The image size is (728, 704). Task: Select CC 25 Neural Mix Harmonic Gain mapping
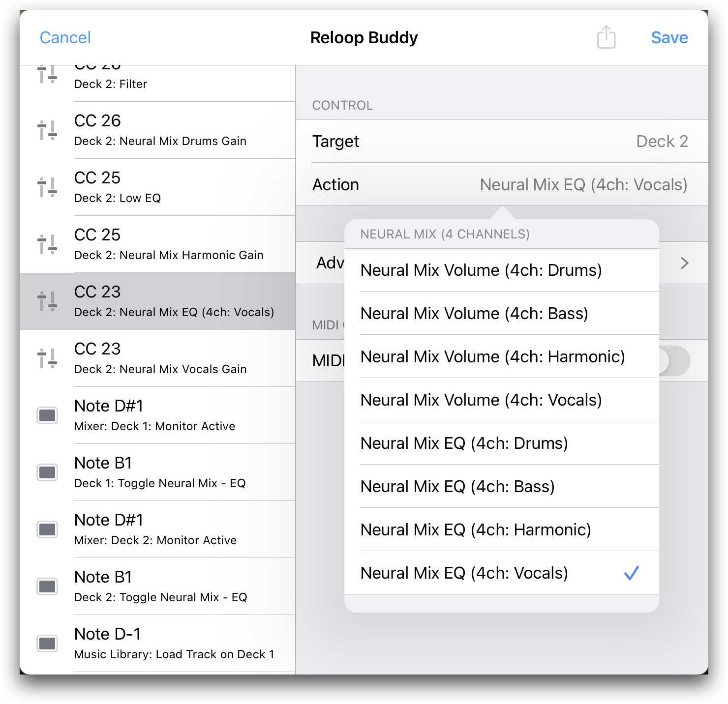[x=157, y=244]
